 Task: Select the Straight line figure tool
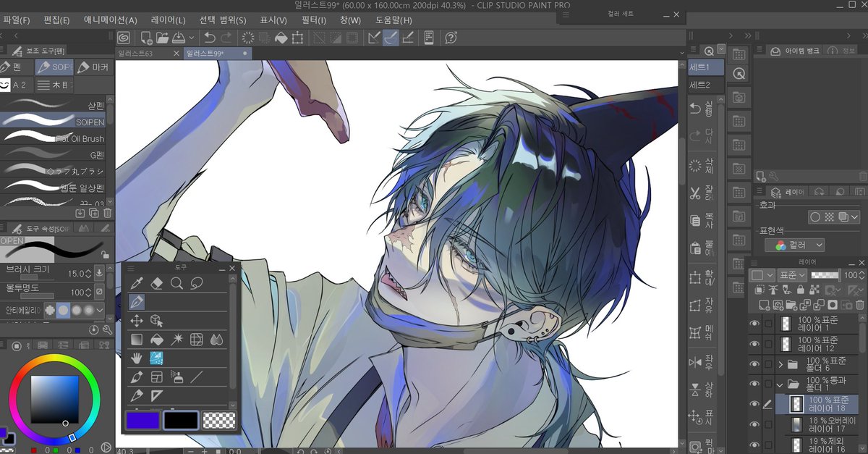196,377
